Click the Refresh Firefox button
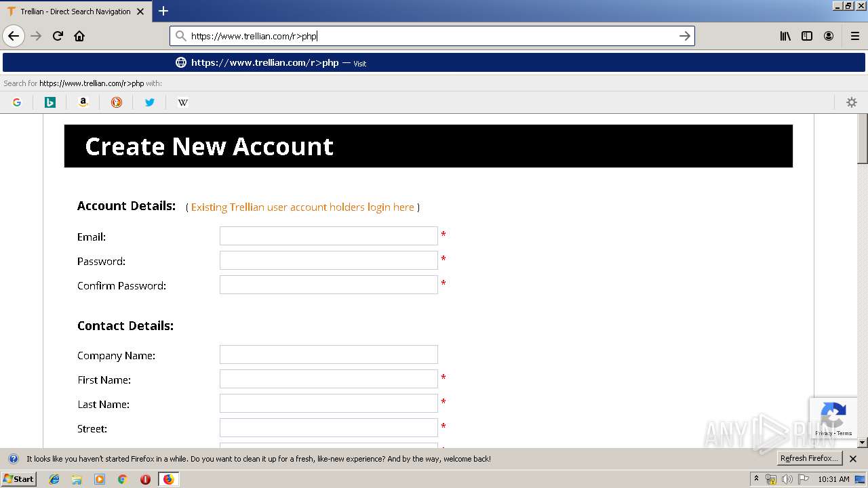 (x=809, y=458)
